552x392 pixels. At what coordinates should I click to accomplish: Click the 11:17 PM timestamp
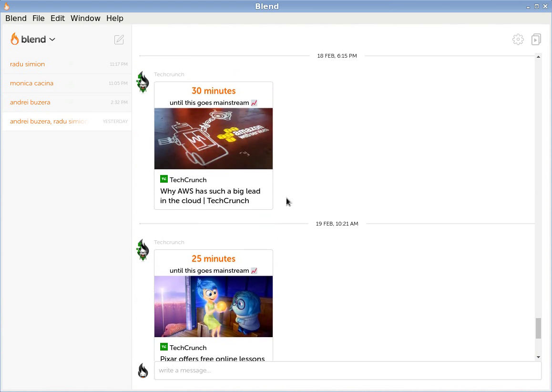click(119, 64)
